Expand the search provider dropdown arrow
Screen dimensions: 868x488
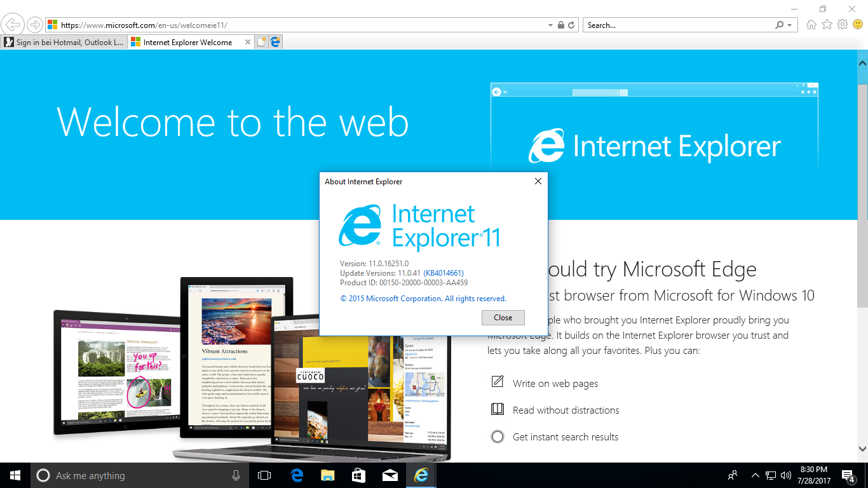(790, 25)
